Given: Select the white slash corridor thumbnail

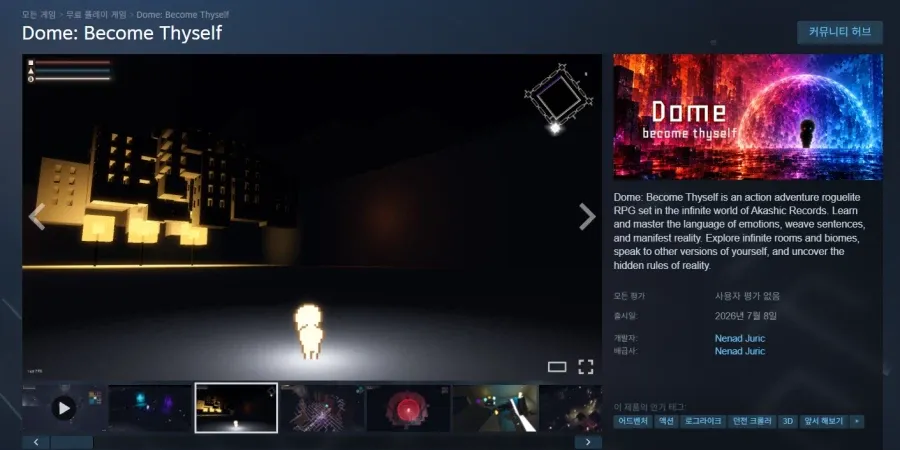Looking at the screenshot, I should click(495, 408).
